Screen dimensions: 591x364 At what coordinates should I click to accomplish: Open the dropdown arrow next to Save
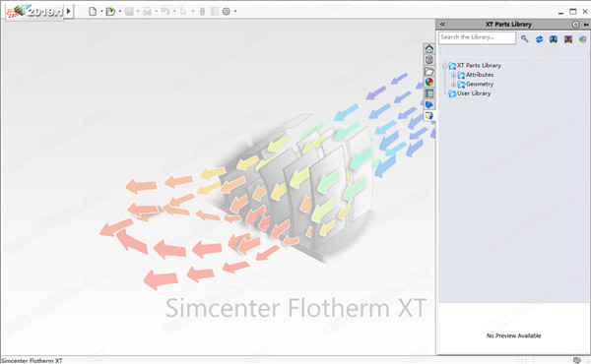coord(138,11)
